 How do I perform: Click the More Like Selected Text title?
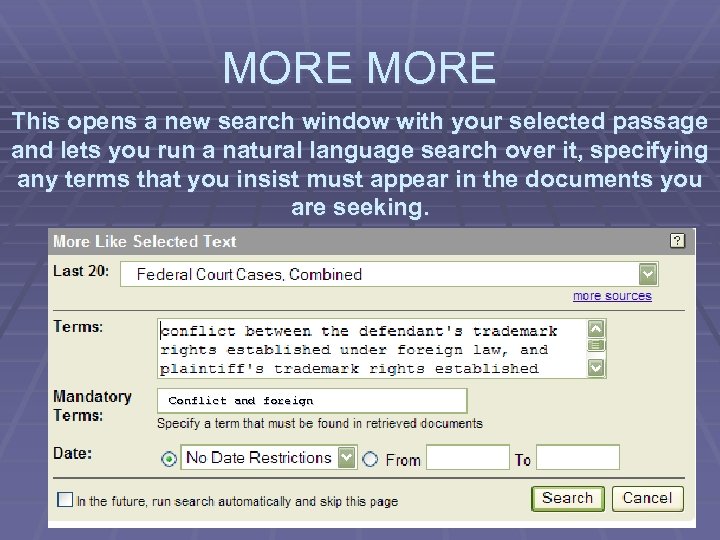pyautogui.click(x=145, y=242)
